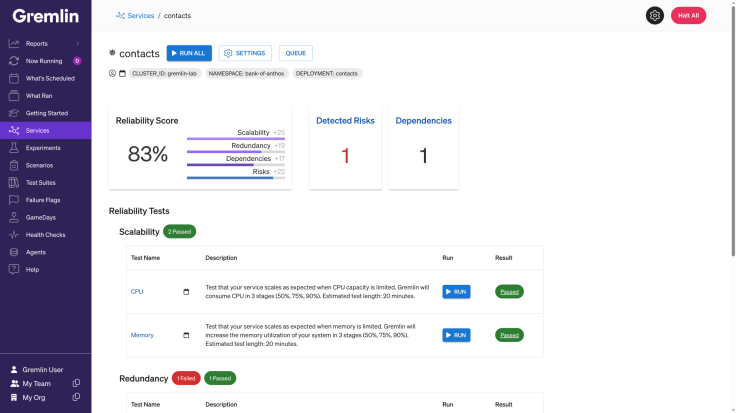Open Health Checks pulse icon
Screen dimensions: 736x413
(x=14, y=235)
